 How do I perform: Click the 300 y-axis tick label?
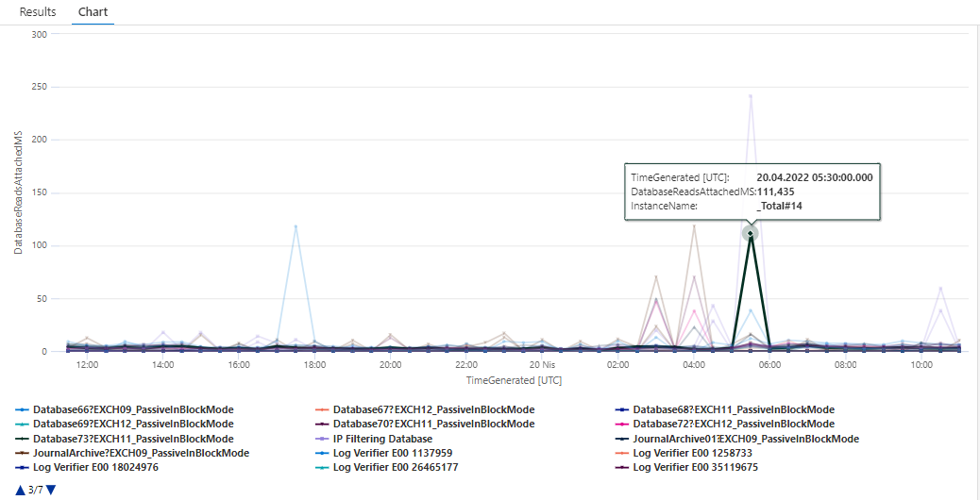click(x=39, y=34)
